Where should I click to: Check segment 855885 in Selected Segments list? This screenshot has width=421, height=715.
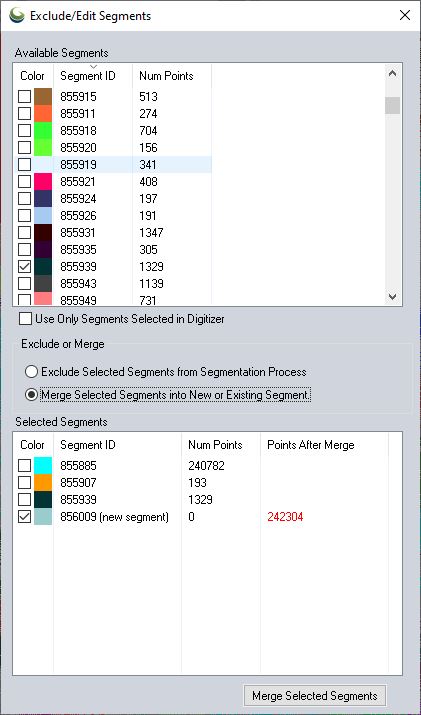pos(24,466)
